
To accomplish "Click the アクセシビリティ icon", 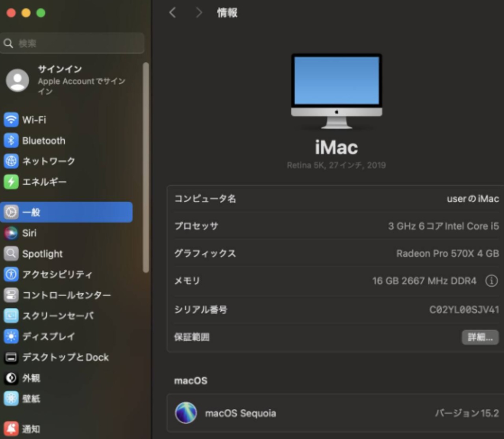I will (11, 274).
